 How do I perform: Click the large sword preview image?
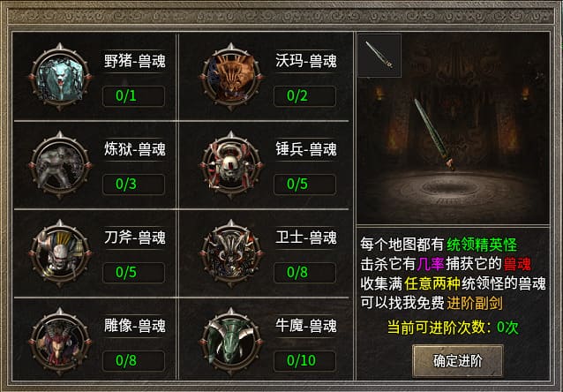(435, 133)
